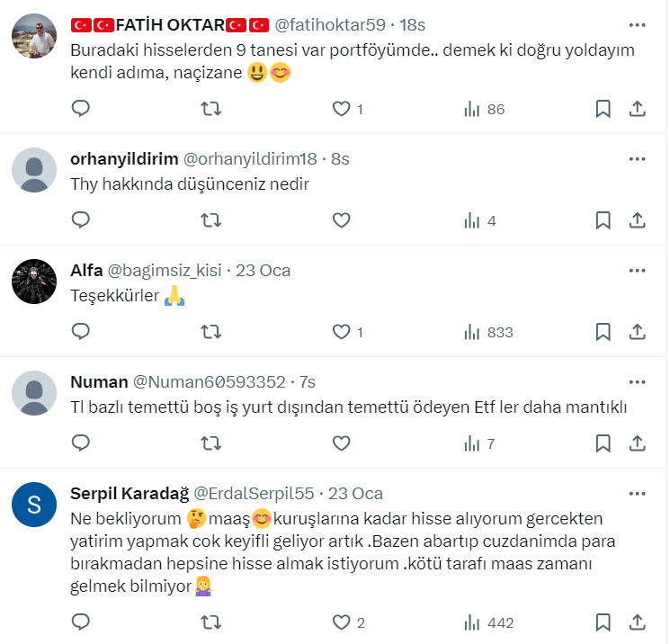
Task: Bookmark Serpil Karadağ's tweet
Action: click(x=603, y=622)
